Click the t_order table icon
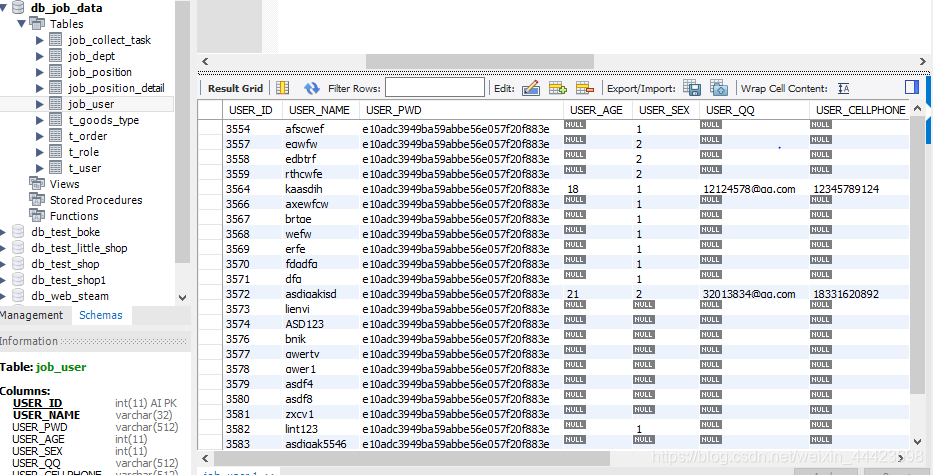This screenshot has width=933, height=475. 55,136
